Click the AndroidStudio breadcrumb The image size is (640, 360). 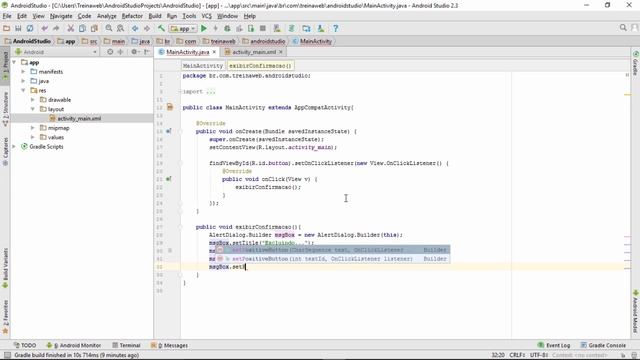tap(28, 41)
